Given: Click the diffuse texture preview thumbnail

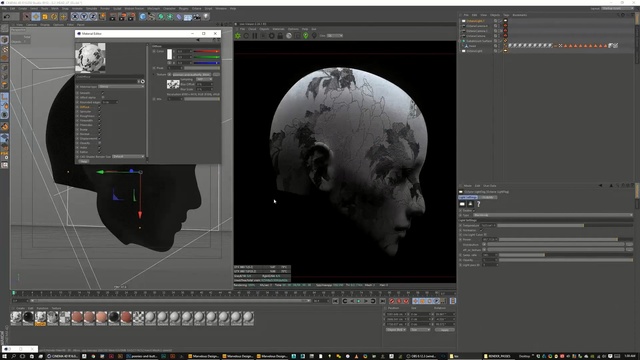Looking at the screenshot, I should (173, 84).
